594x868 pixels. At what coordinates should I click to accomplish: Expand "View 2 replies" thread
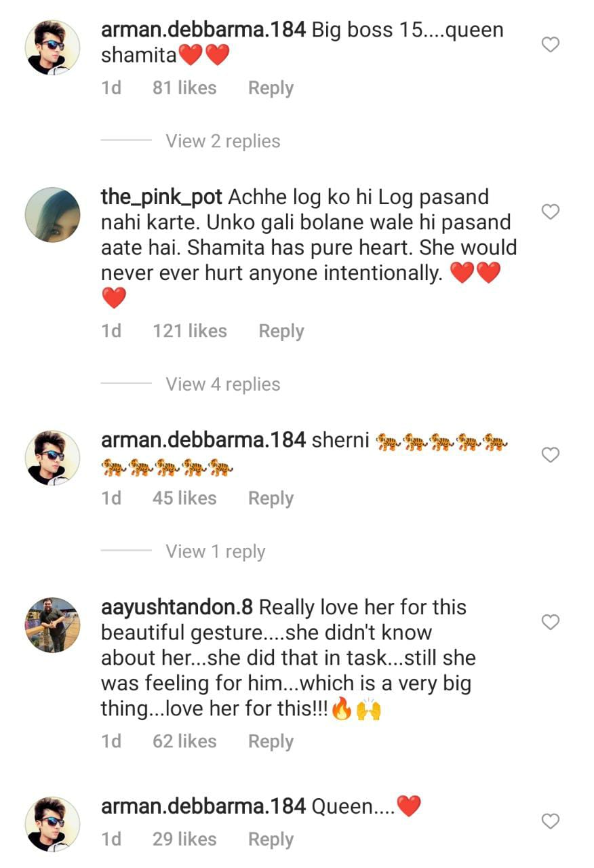pyautogui.click(x=222, y=141)
